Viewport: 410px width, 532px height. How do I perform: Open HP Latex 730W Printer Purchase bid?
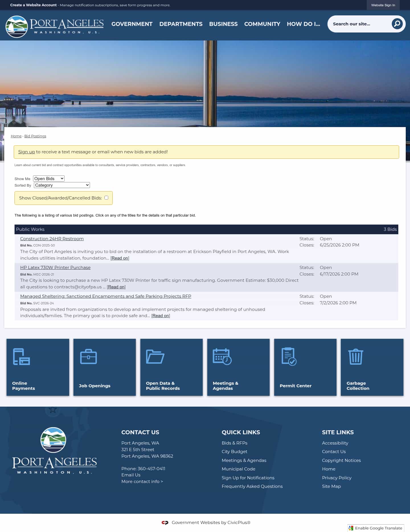(x=55, y=268)
